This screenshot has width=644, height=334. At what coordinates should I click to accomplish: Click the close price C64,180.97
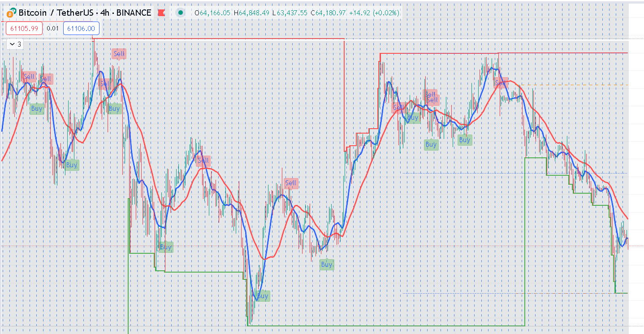(x=328, y=13)
